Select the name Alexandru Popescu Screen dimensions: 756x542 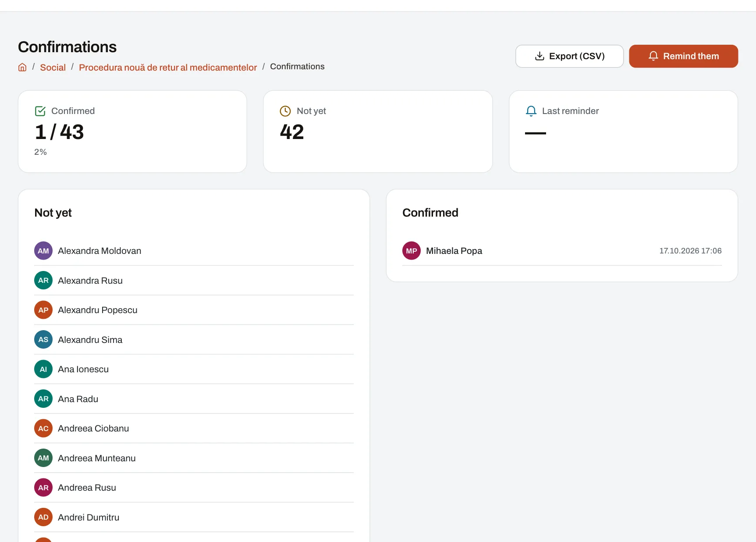98,310
